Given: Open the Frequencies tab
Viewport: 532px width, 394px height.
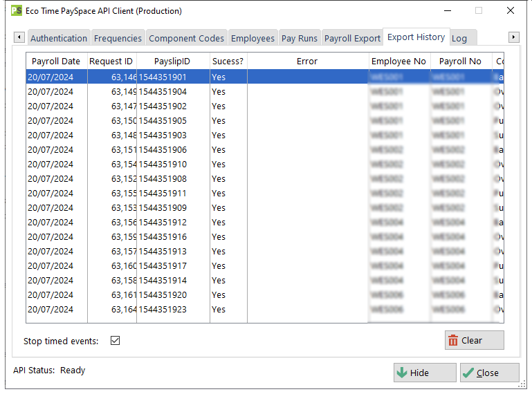Looking at the screenshot, I should pos(118,38).
